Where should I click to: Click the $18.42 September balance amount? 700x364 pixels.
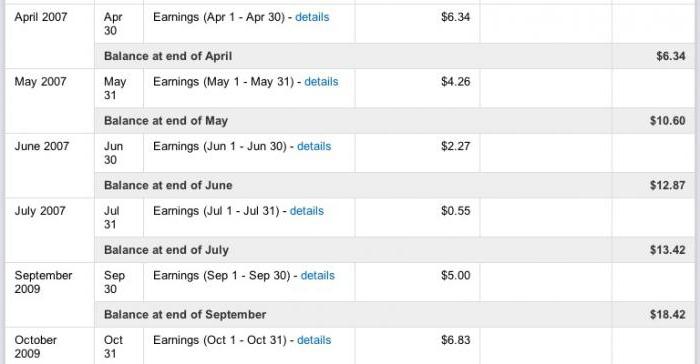[667, 314]
